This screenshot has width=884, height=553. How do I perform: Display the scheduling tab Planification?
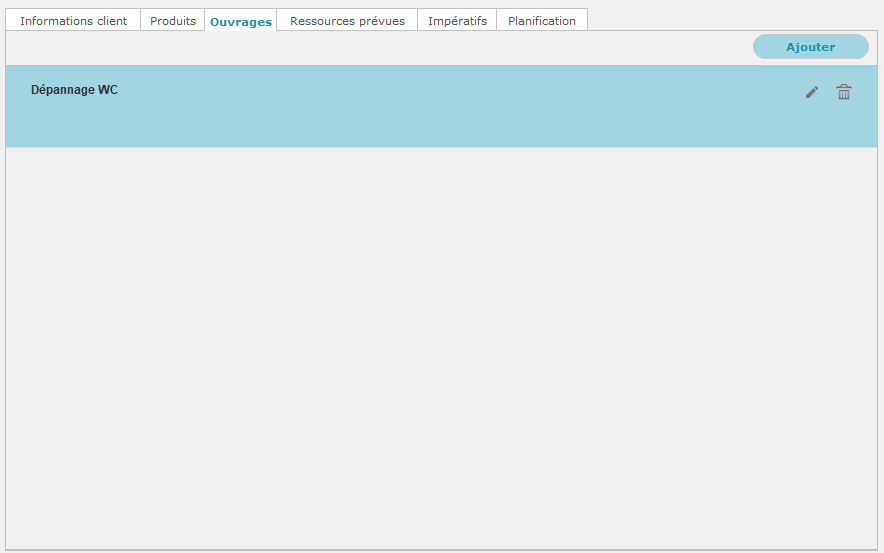[541, 21]
